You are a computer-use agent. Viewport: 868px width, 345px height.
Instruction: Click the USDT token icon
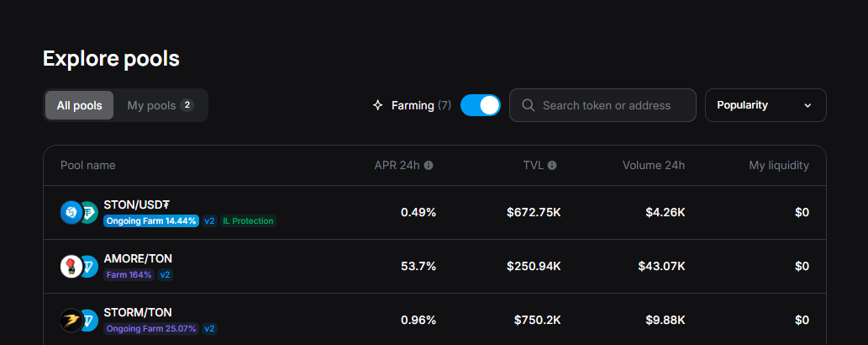[88, 213]
